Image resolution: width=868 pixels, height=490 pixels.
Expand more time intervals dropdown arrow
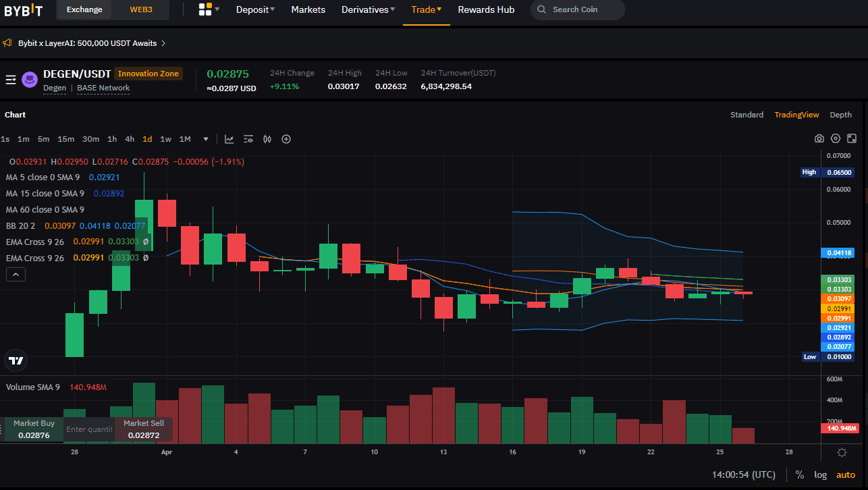(206, 139)
